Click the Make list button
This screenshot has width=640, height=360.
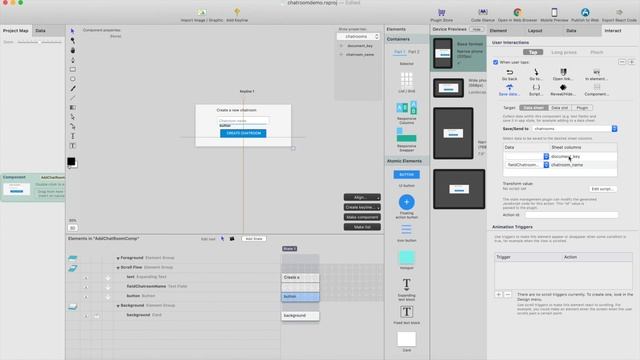click(x=362, y=227)
